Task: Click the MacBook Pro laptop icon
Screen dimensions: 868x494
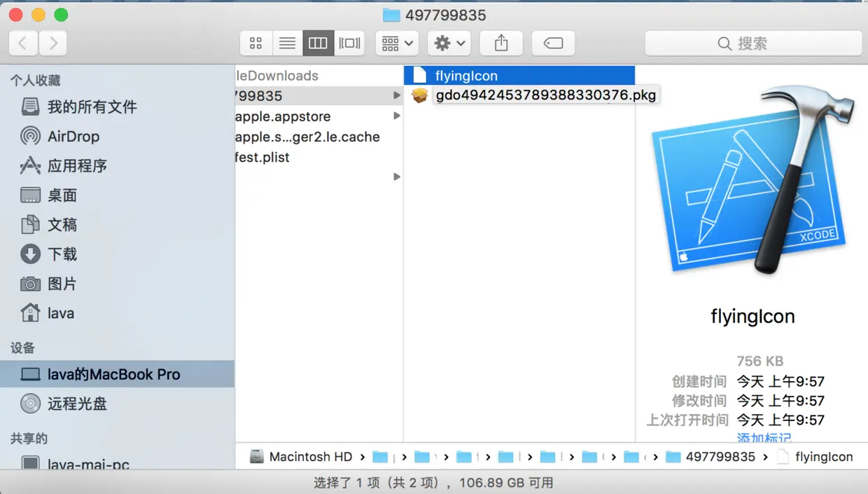Action: coord(30,374)
